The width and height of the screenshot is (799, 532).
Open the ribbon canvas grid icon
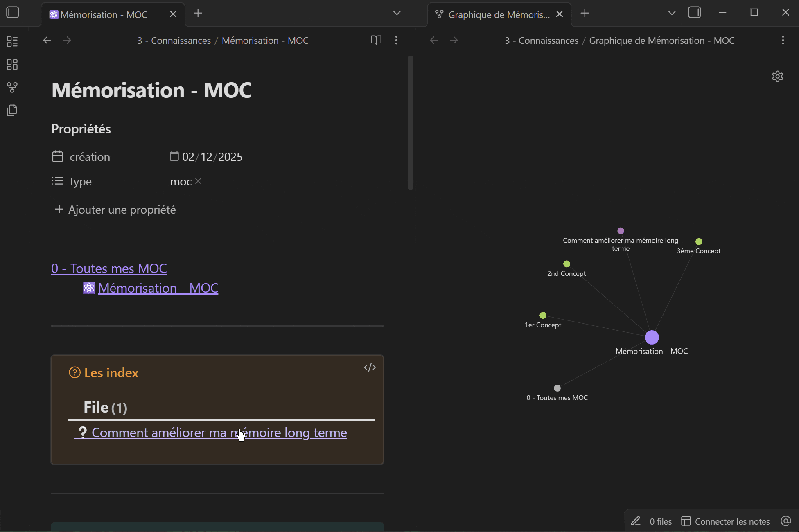12,64
